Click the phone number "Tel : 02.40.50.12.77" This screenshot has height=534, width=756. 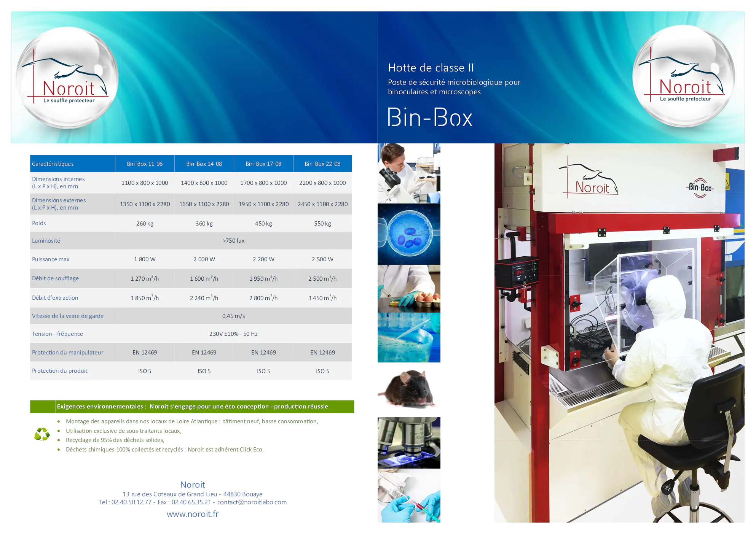click(x=125, y=502)
